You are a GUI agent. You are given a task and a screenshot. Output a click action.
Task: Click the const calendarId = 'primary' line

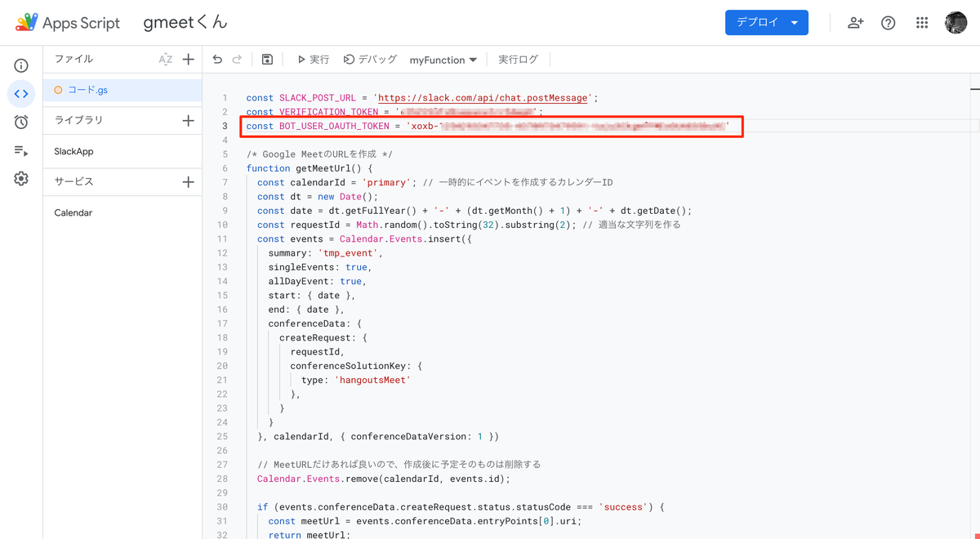[x=434, y=182]
